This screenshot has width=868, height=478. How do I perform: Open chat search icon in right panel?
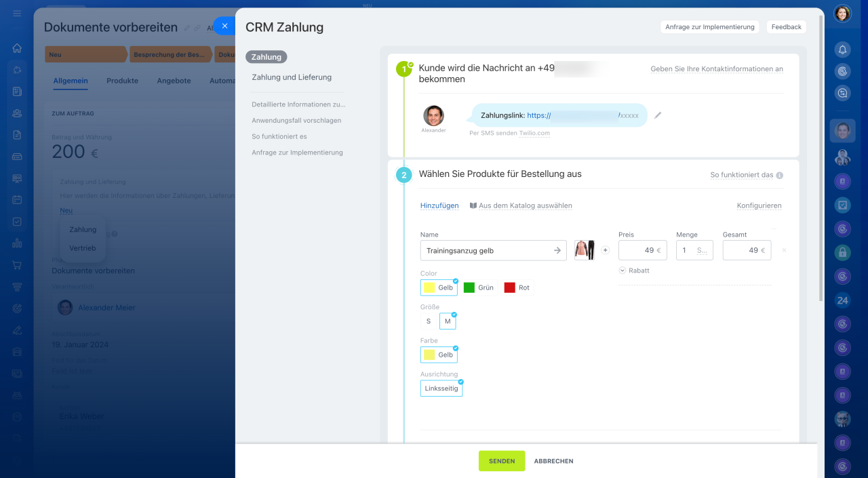(x=842, y=94)
